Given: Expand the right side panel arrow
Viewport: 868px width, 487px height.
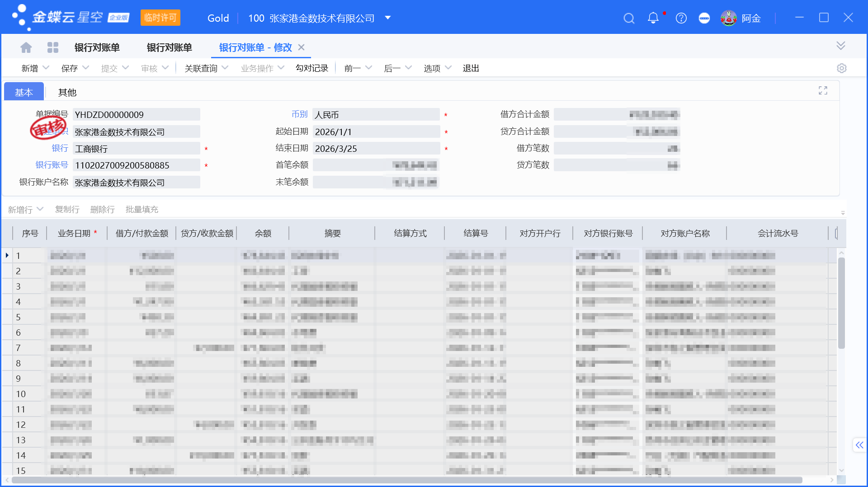Looking at the screenshot, I should [x=859, y=445].
